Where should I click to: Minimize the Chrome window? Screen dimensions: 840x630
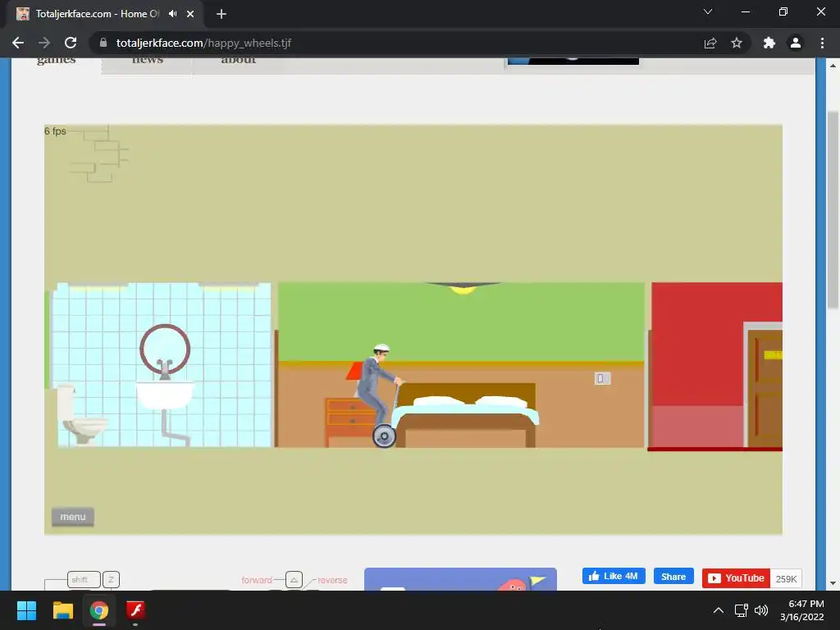pos(745,11)
